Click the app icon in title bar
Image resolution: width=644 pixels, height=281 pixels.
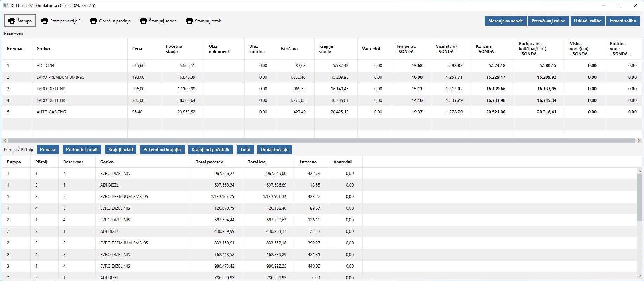tap(6, 5)
